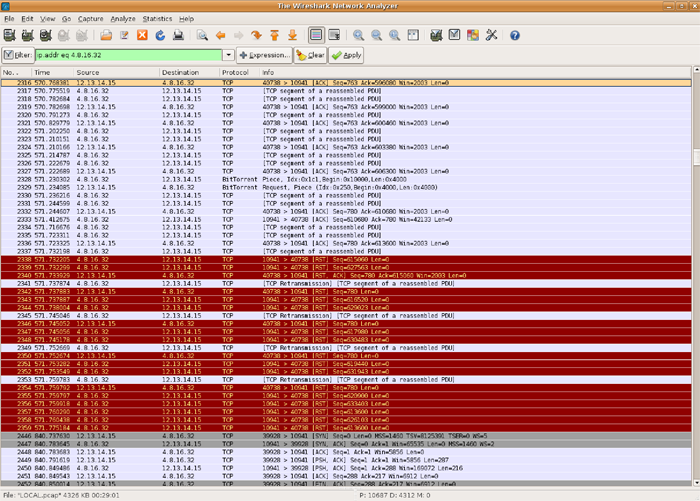The height and width of the screenshot is (501, 700).
Task: Click the Expression... button
Action: click(x=265, y=55)
